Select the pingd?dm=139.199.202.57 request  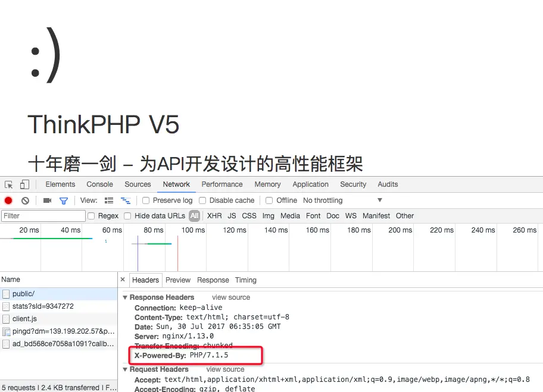point(59,331)
